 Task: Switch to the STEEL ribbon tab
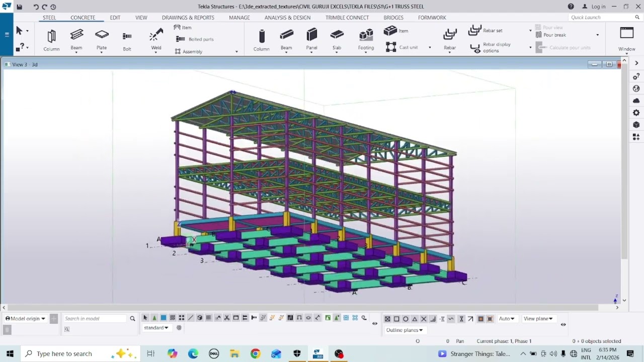(49, 18)
